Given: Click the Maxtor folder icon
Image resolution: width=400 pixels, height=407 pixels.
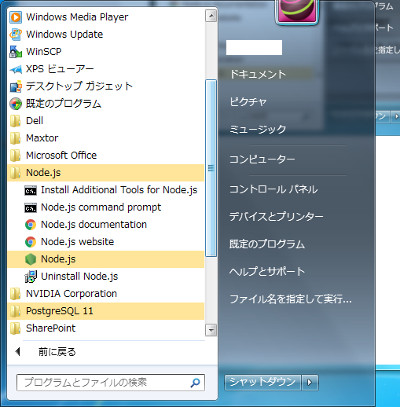Looking at the screenshot, I should [15, 138].
